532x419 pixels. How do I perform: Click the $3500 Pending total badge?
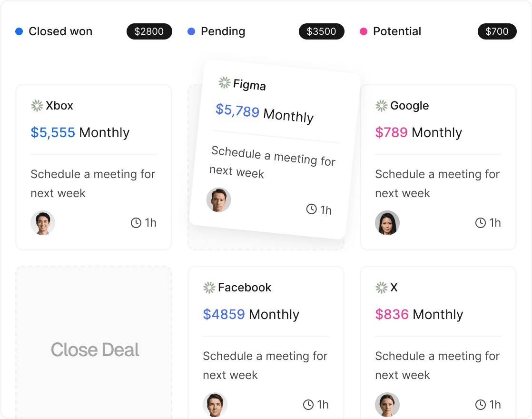(321, 32)
